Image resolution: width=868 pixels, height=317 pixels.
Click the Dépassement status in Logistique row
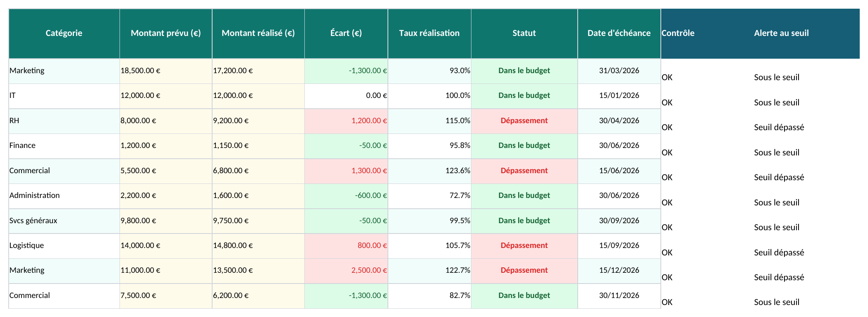pyautogui.click(x=524, y=246)
